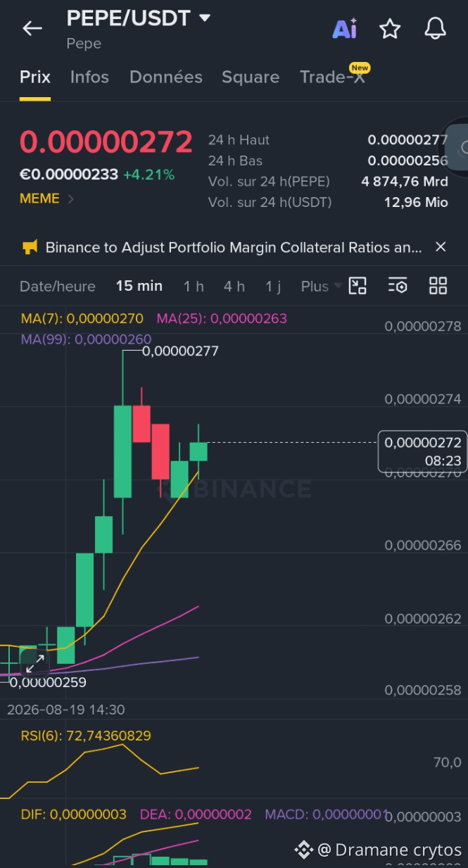Screen dimensions: 468x868
Task: Open chart drawing tools icon
Action: coord(358,285)
